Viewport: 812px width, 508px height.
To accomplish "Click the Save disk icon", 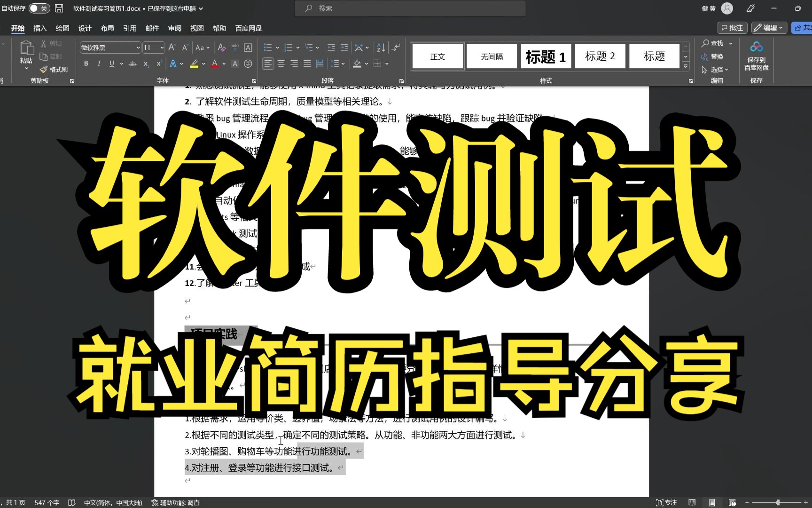I will coord(59,8).
